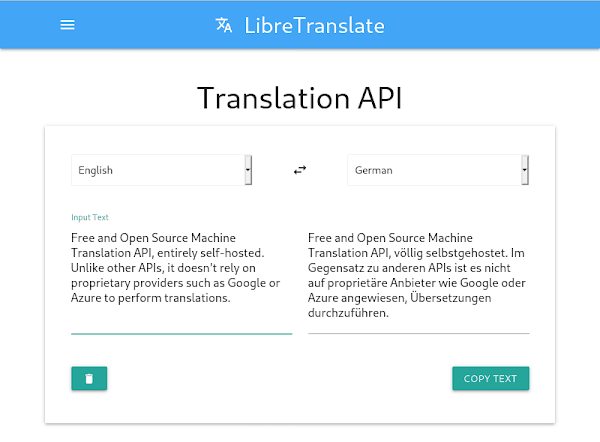
Task: Click the LibreTranslate translate logo icon
Action: click(x=224, y=25)
